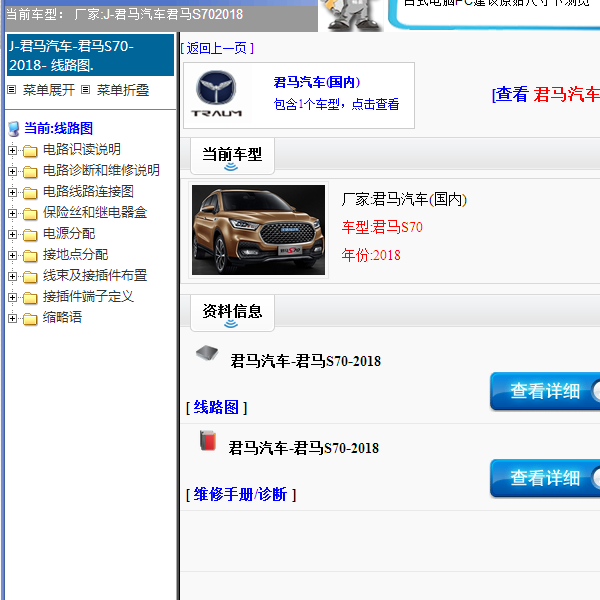Expand the 接地点分配 tree node
The image size is (600, 600).
(x=12, y=256)
